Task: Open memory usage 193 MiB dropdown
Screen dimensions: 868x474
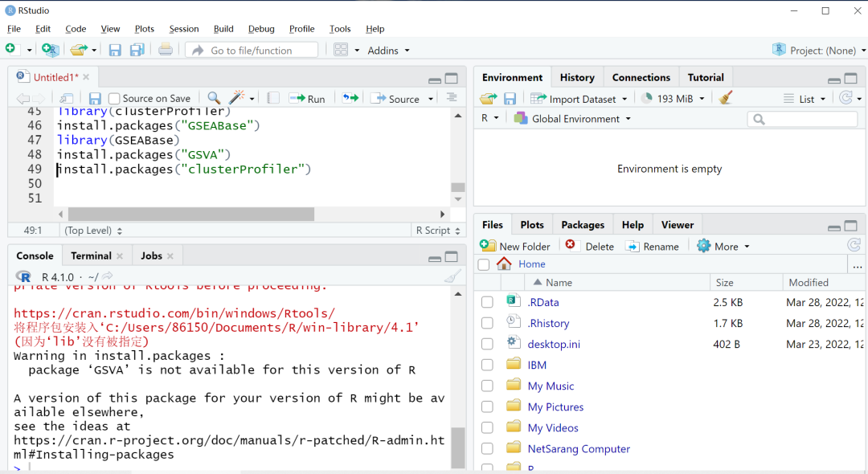Action: (x=674, y=99)
